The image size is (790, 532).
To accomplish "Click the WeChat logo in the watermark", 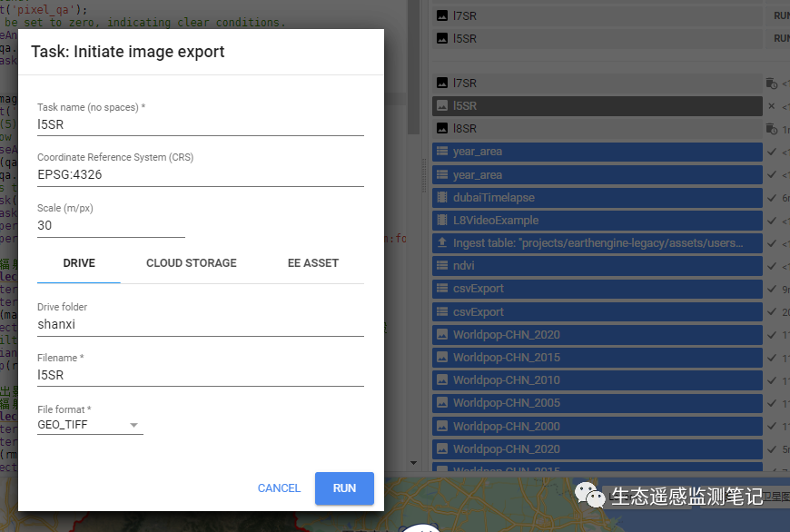I will [592, 497].
